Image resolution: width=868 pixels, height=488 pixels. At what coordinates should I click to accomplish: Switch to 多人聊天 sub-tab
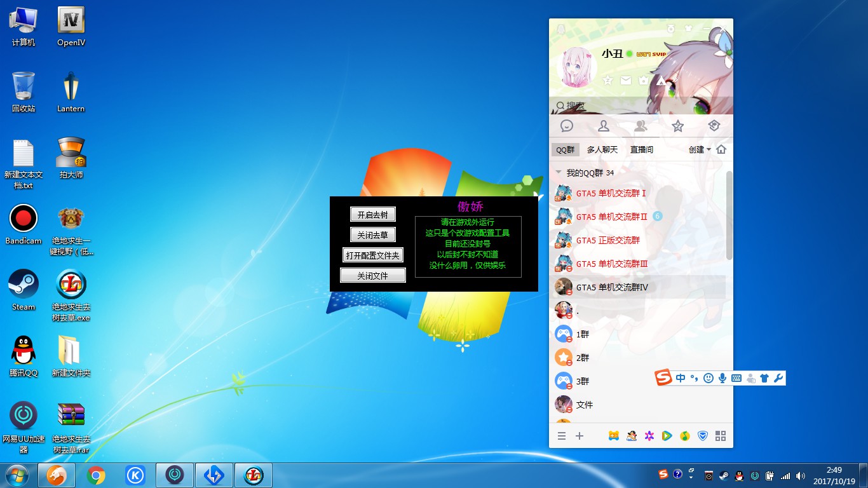(x=602, y=150)
